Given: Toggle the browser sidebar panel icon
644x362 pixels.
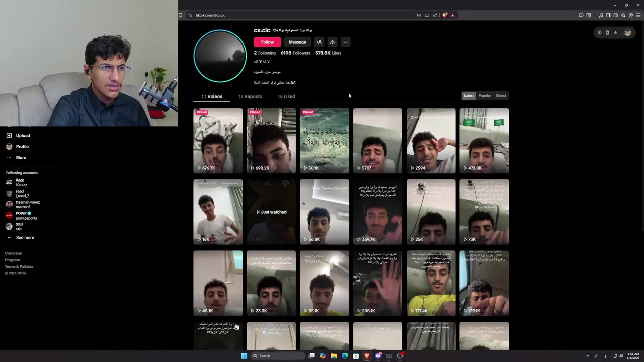Looking at the screenshot, I should click(608, 15).
